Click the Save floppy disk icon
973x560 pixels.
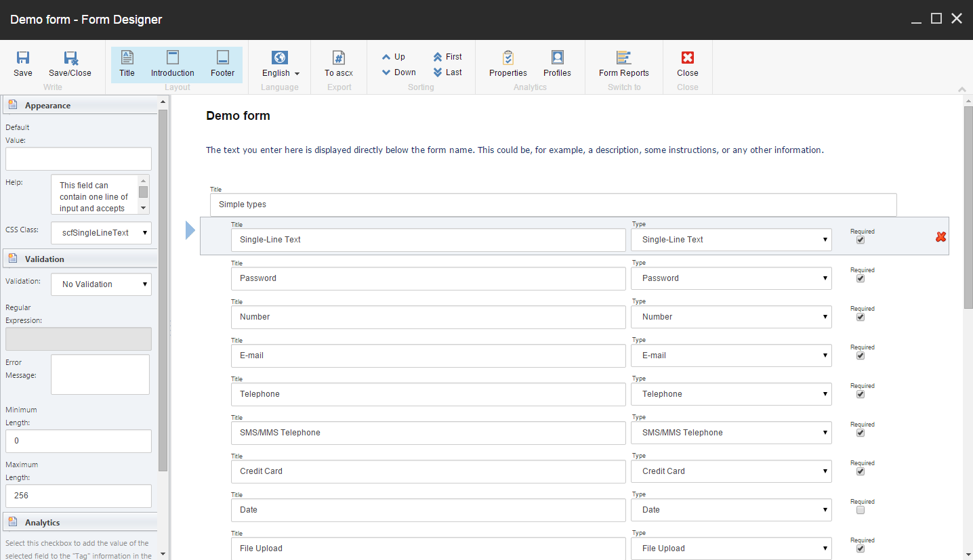23,58
